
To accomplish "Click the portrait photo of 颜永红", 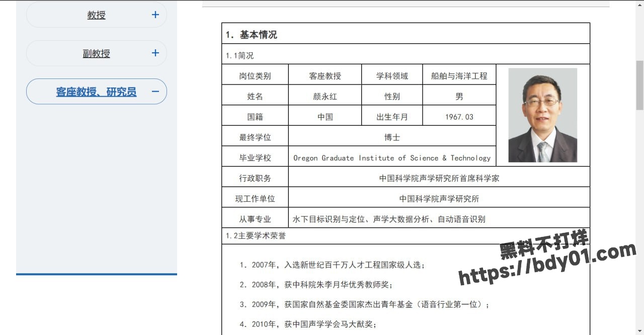I will pyautogui.click(x=542, y=115).
